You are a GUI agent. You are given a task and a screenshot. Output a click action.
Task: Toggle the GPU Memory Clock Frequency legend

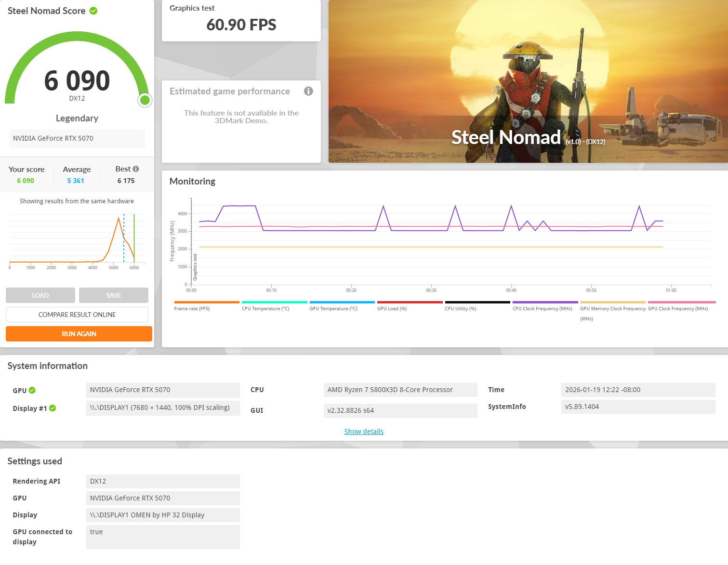click(613, 311)
